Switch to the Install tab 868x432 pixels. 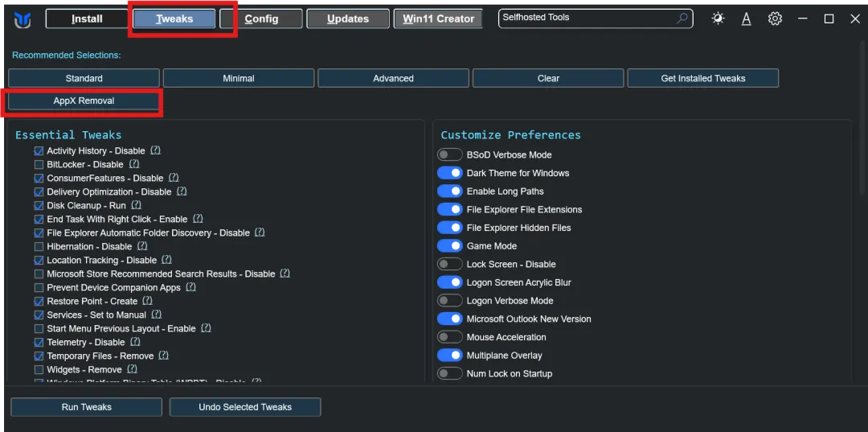87,19
